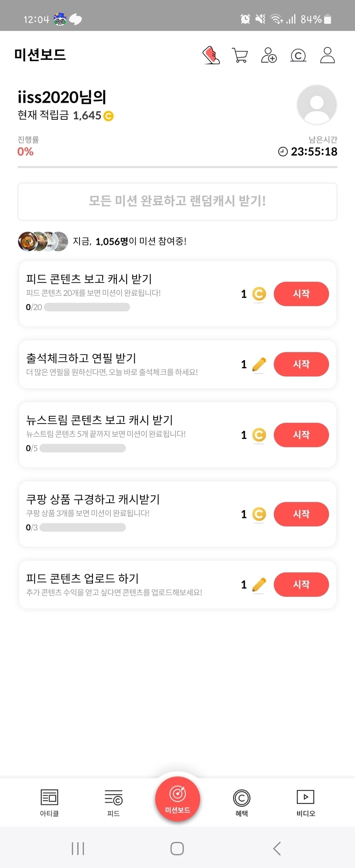
Task: Tap the participant avatars thumbnail group
Action: (x=43, y=241)
